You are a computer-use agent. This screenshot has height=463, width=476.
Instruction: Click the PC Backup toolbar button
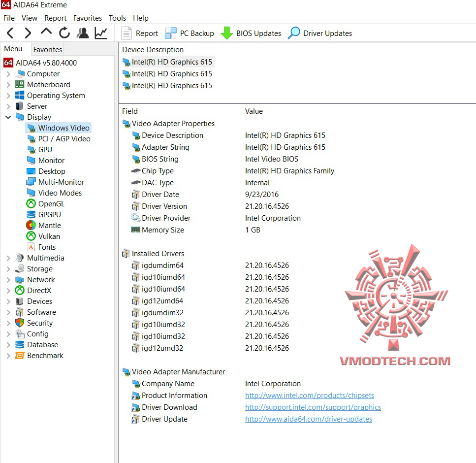[x=190, y=33]
